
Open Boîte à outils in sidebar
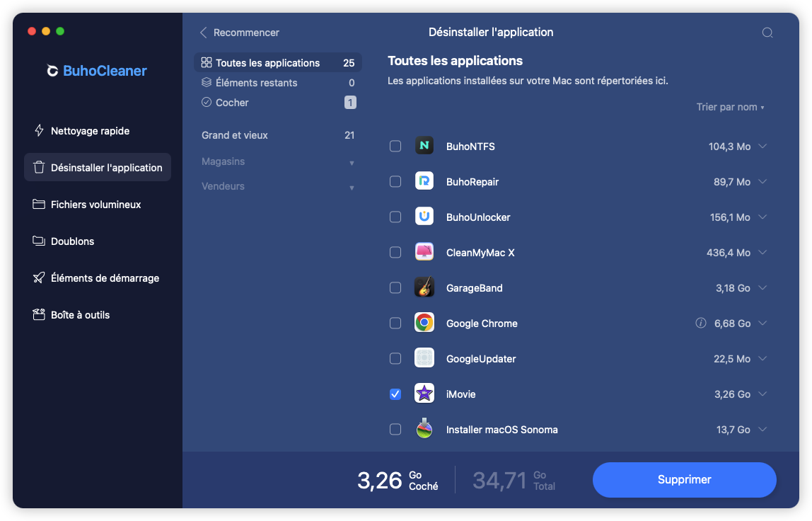pyautogui.click(x=98, y=315)
